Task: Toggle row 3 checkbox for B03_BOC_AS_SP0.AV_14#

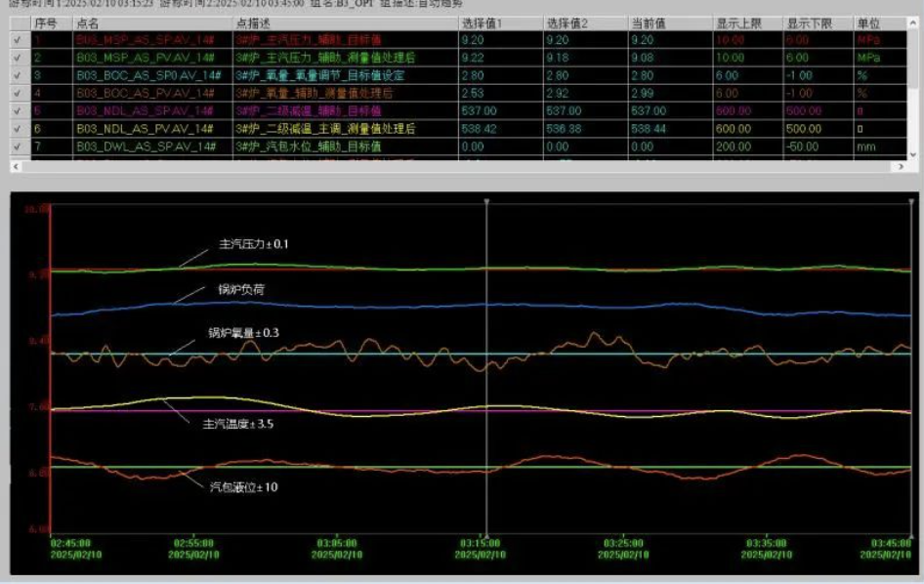Action: [18, 75]
